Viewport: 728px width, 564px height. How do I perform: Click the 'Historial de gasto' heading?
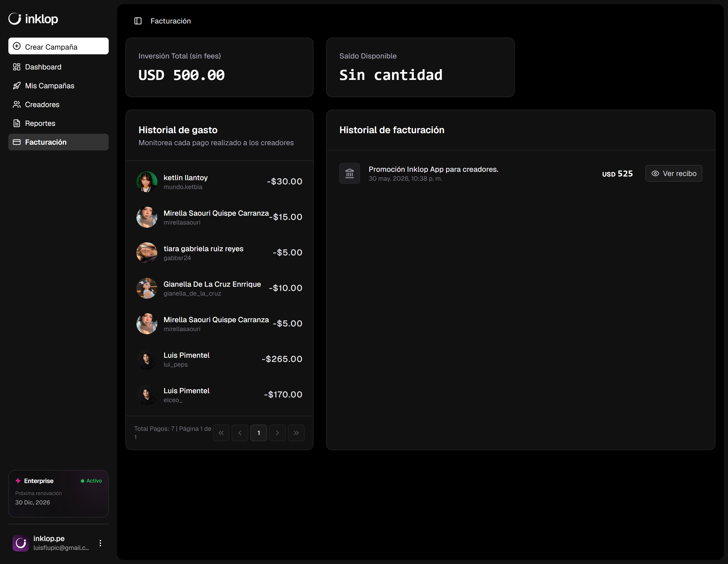[x=178, y=130]
